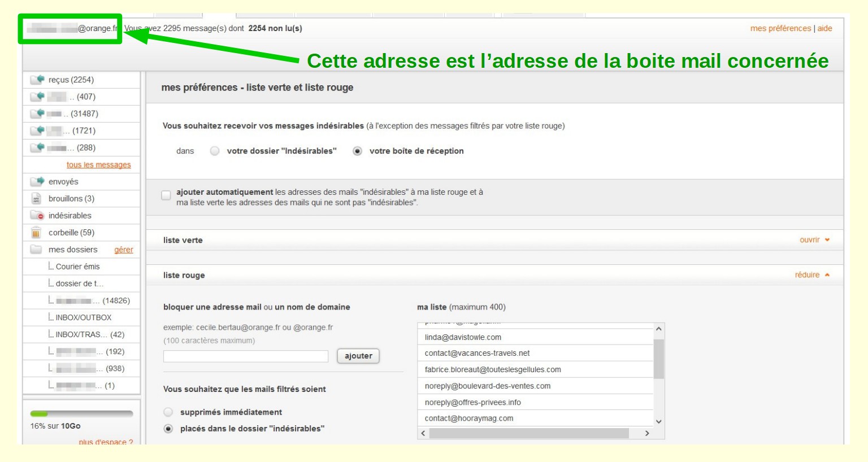Collapse liste rouge with réduire

tap(812, 275)
